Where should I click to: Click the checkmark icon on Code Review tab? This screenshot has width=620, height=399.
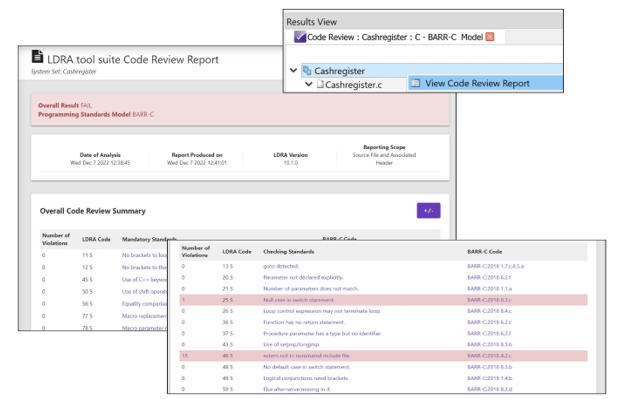300,37
